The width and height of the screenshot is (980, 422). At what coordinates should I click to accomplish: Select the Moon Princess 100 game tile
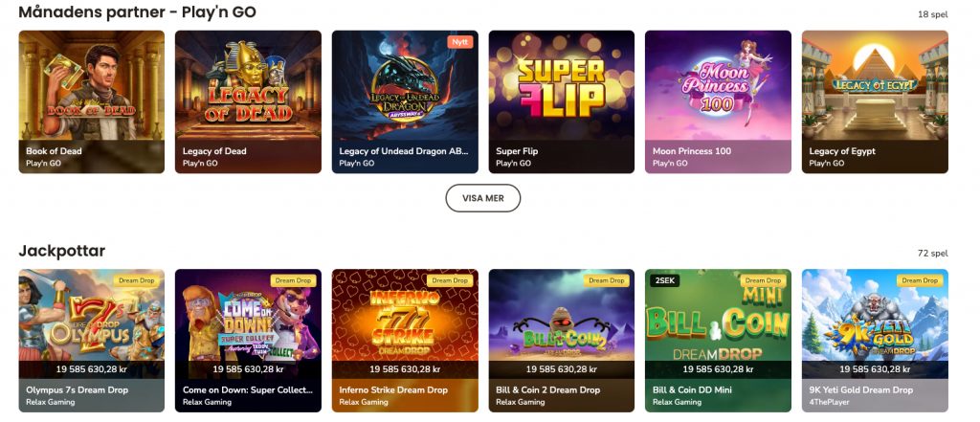(x=718, y=101)
